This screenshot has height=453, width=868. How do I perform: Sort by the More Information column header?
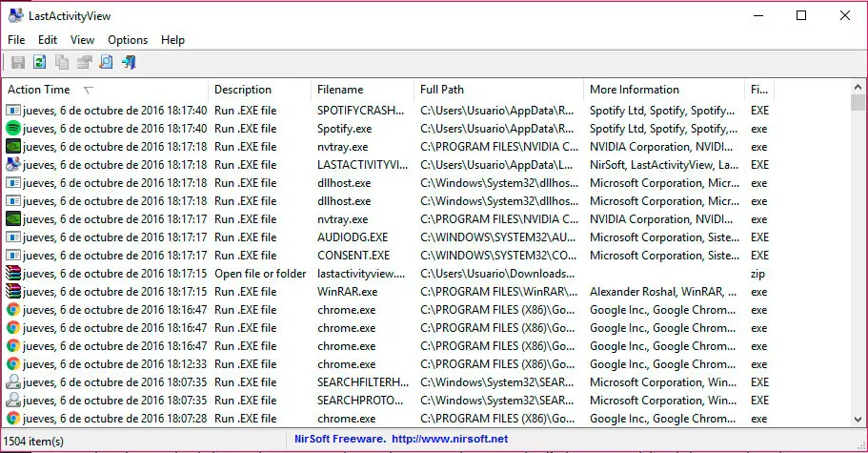(664, 89)
